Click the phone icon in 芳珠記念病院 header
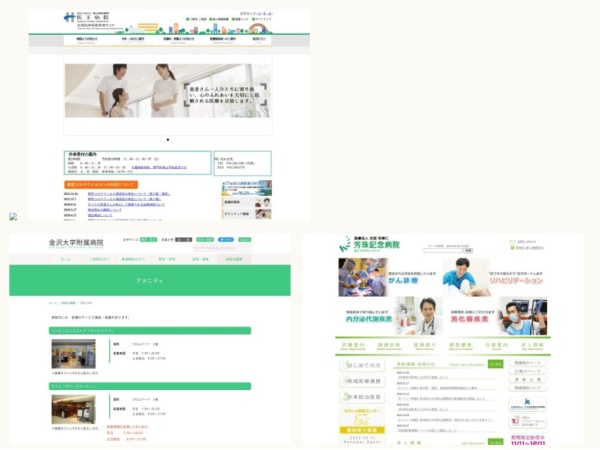Image resolution: width=600 pixels, height=450 pixels. pyautogui.click(x=513, y=248)
